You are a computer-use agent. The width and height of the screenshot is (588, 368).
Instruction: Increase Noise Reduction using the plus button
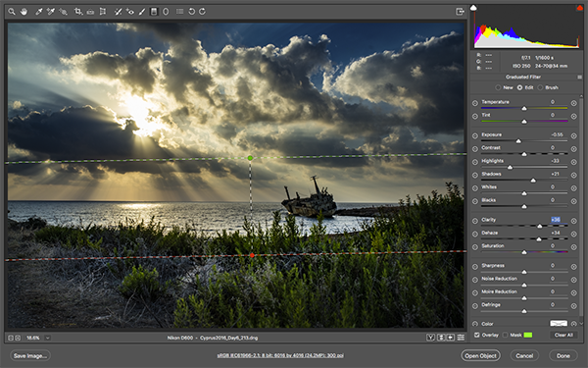[573, 280]
